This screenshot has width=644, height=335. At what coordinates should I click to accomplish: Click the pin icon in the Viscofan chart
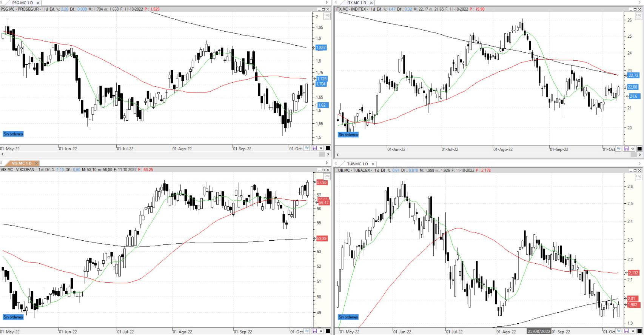click(321, 331)
